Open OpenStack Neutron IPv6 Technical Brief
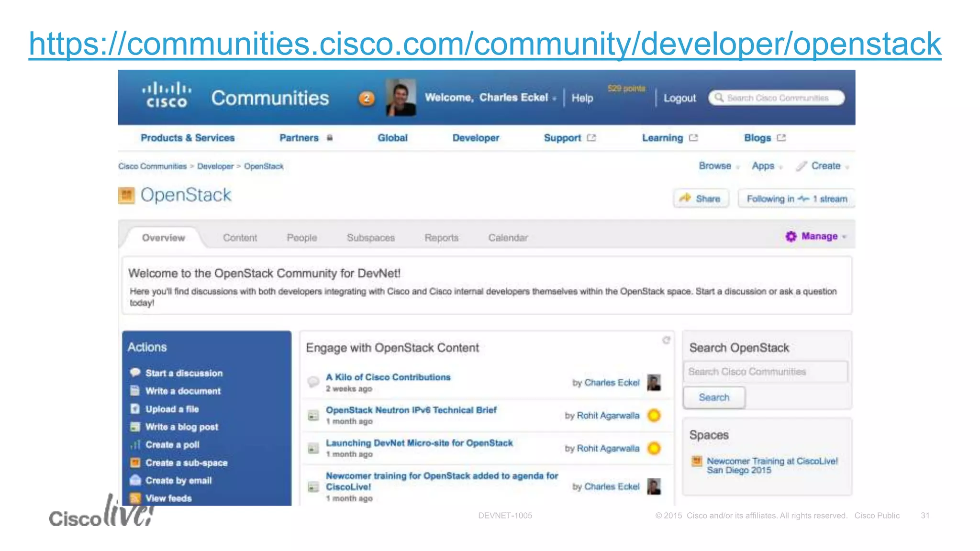This screenshot has width=980, height=551. [411, 410]
